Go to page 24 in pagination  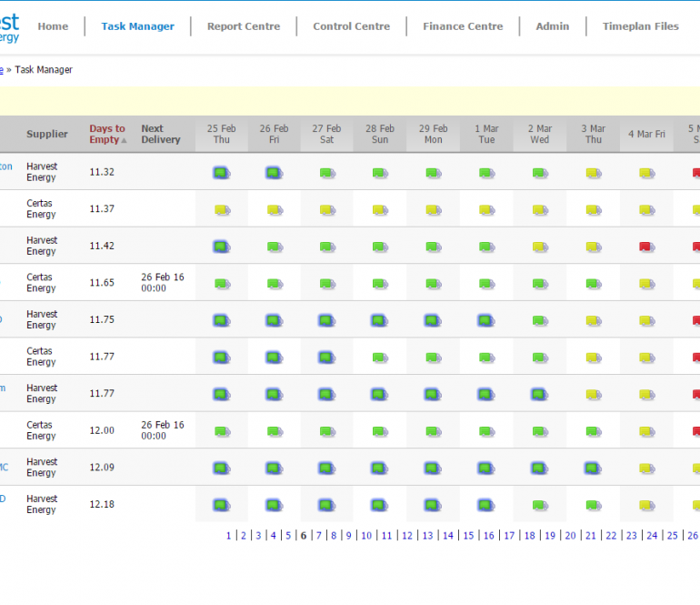[652, 536]
